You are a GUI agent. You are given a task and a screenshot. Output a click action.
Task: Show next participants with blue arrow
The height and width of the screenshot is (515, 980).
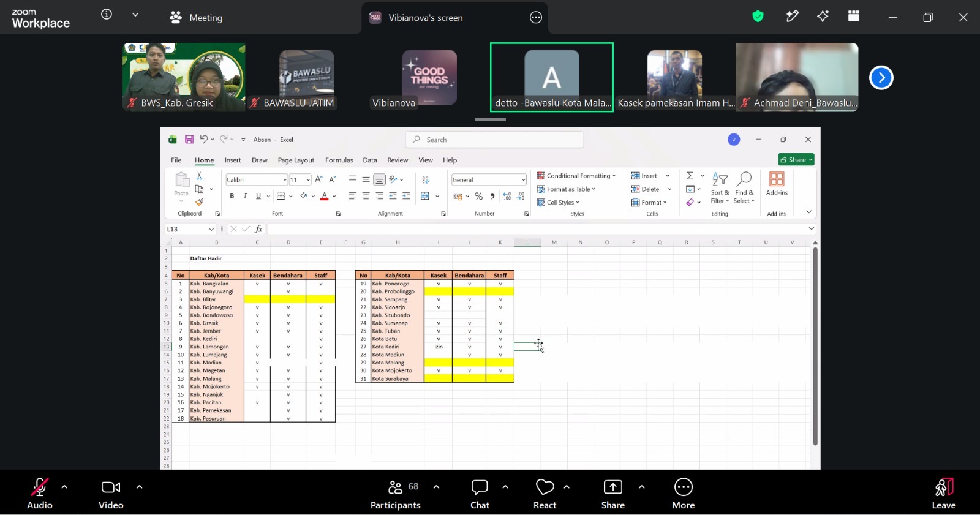[x=881, y=78]
